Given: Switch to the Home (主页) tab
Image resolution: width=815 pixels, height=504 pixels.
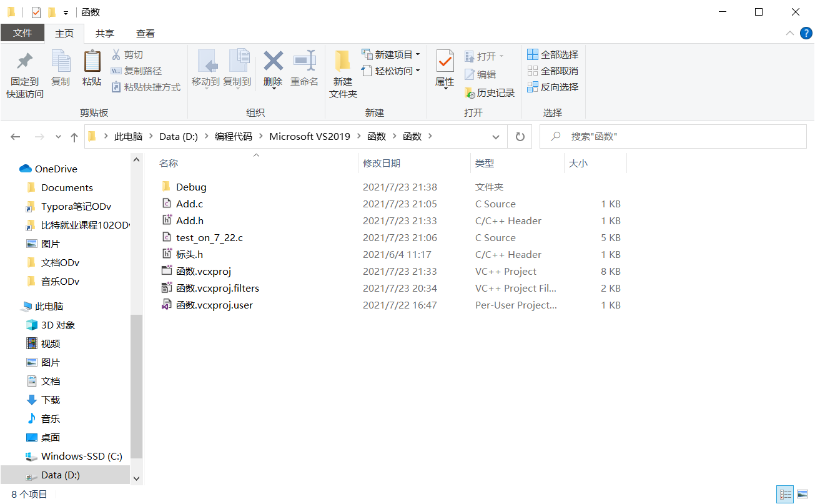Looking at the screenshot, I should click(64, 34).
